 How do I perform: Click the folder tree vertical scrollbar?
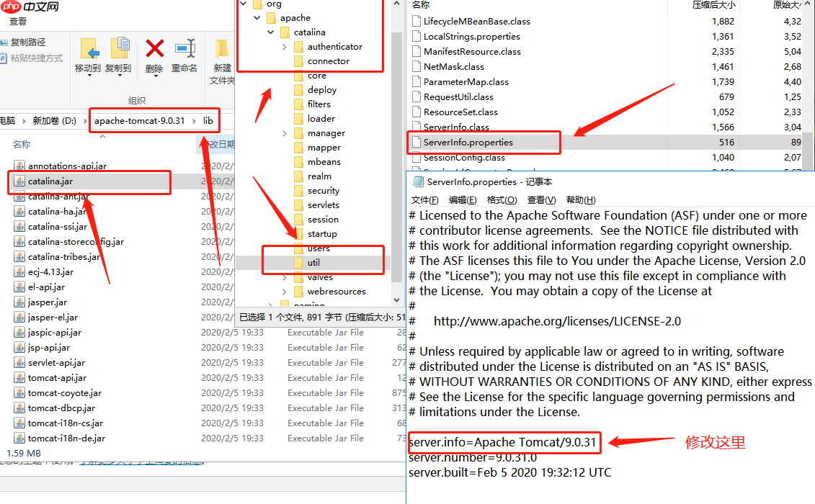tap(396, 144)
